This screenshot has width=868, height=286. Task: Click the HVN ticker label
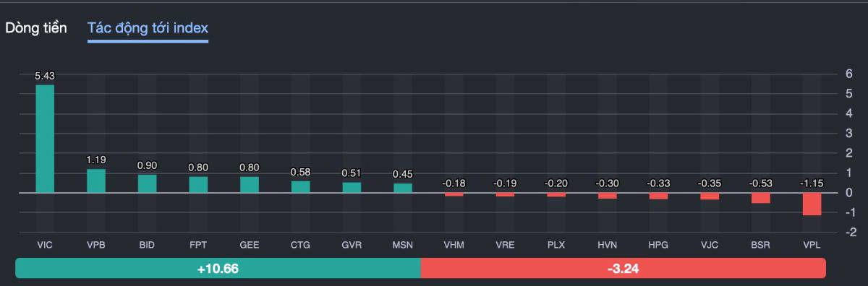(x=608, y=246)
